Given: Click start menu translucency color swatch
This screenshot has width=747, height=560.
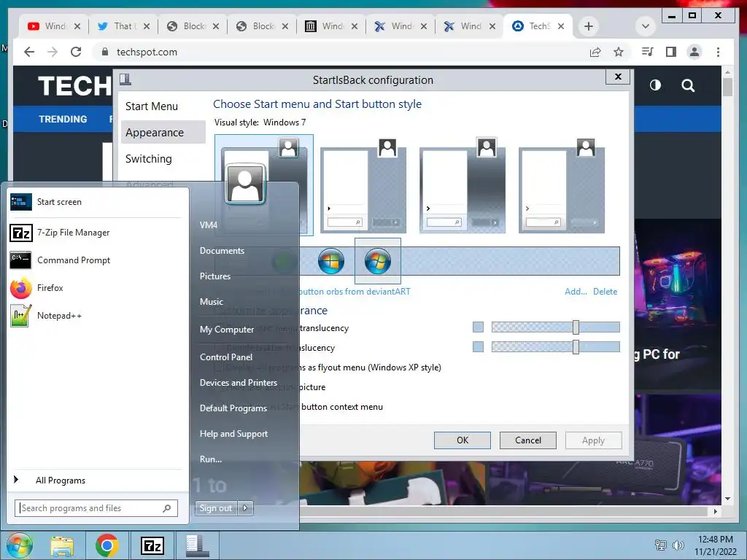Looking at the screenshot, I should 479,327.
